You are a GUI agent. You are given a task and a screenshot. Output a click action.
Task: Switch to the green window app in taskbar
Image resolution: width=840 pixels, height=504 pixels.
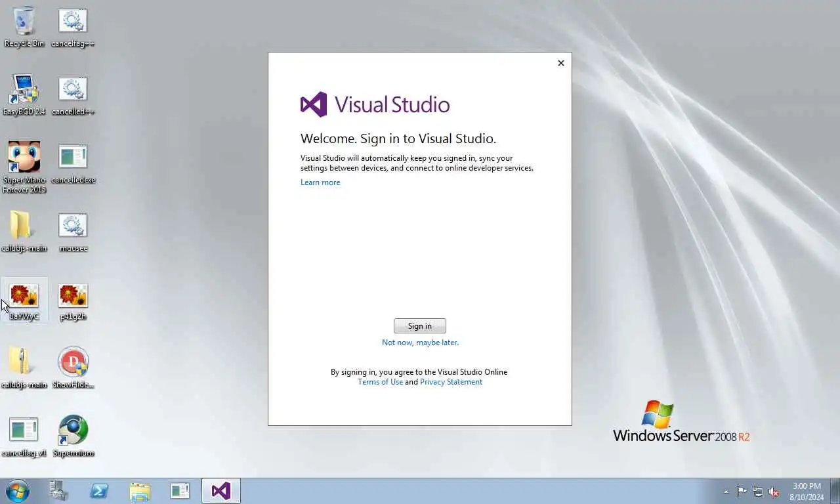coord(180,491)
